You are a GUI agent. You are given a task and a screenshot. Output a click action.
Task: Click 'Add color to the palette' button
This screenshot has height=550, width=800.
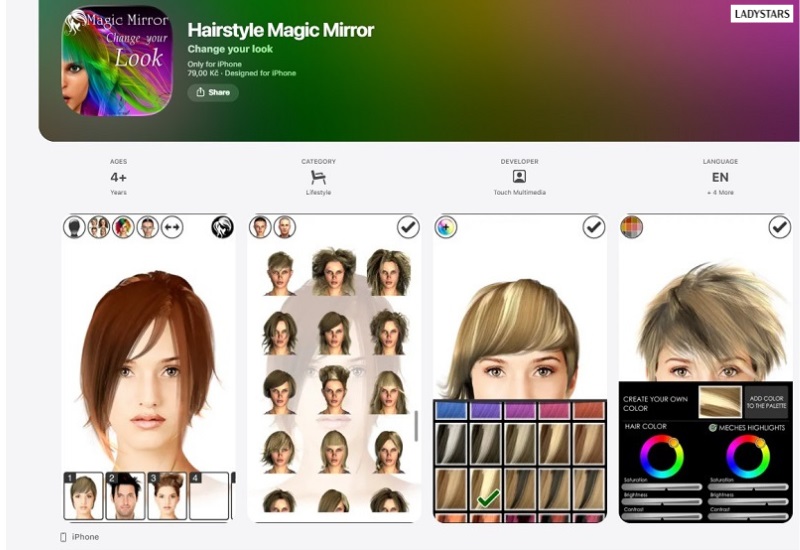[766, 402]
